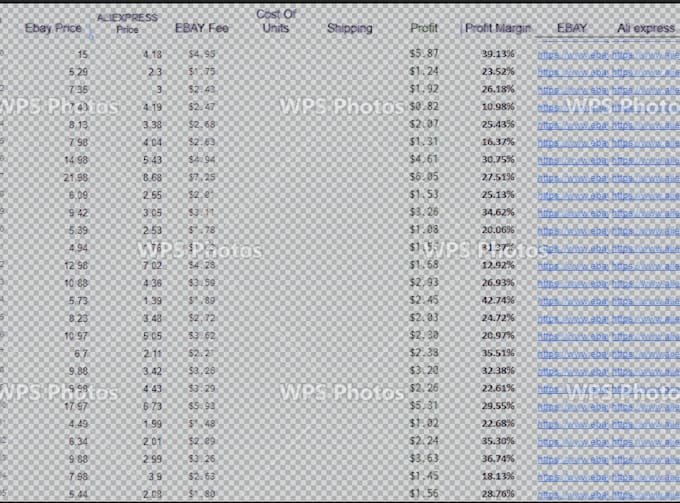Screen dimensions: 680x503
Task: Select the $4.28 eBay fee cell
Action: [202, 265]
